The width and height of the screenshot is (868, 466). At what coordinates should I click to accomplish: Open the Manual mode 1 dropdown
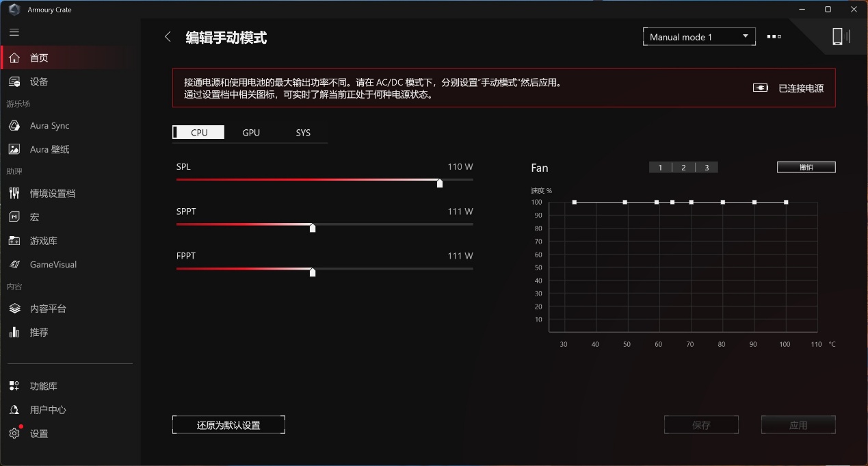[x=699, y=37]
